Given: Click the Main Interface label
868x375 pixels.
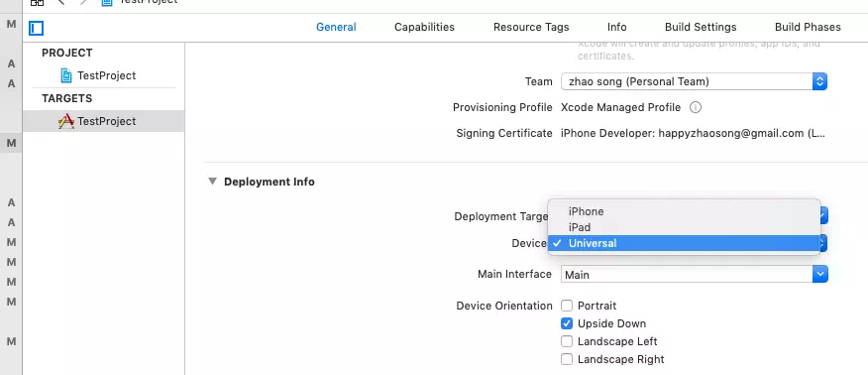Looking at the screenshot, I should point(514,274).
